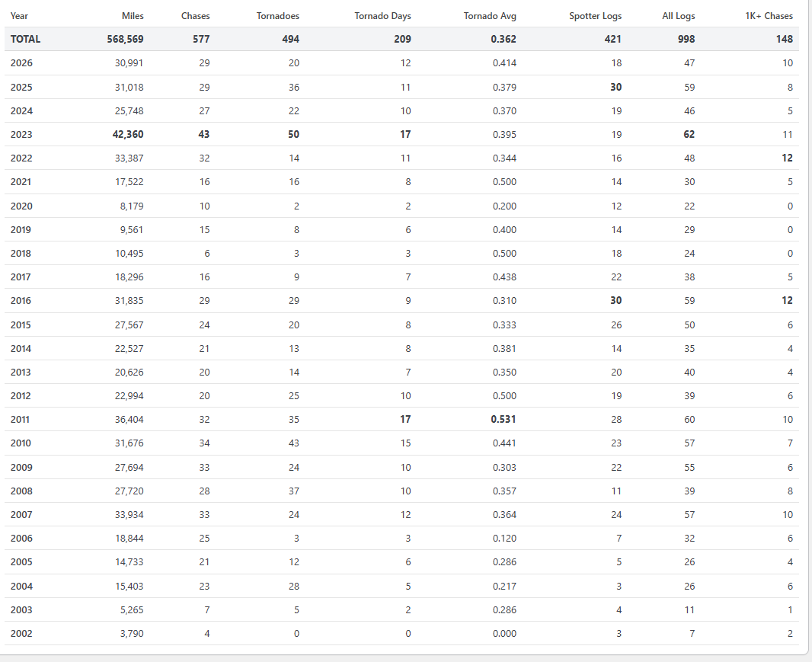Click the 2016 Spotter Logs value 30
This screenshot has width=812, height=662.
[x=615, y=300]
